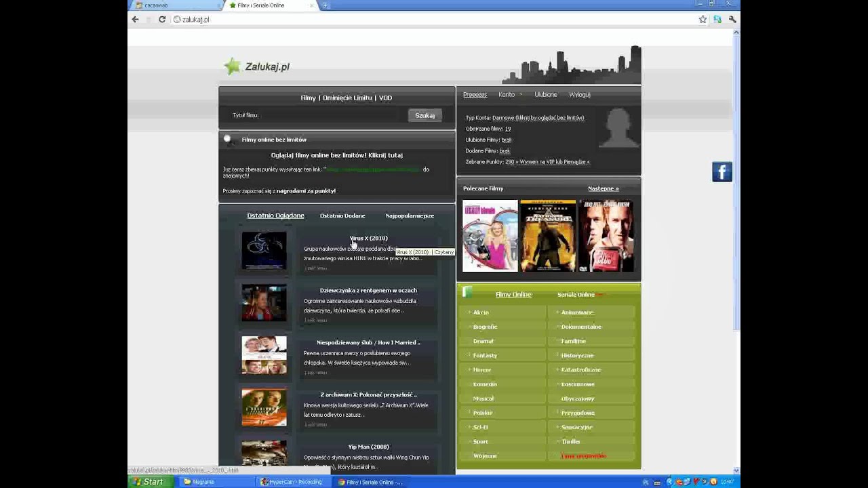Click the Zalukaj.pl star logo
The image size is (868, 488).
(x=257, y=66)
